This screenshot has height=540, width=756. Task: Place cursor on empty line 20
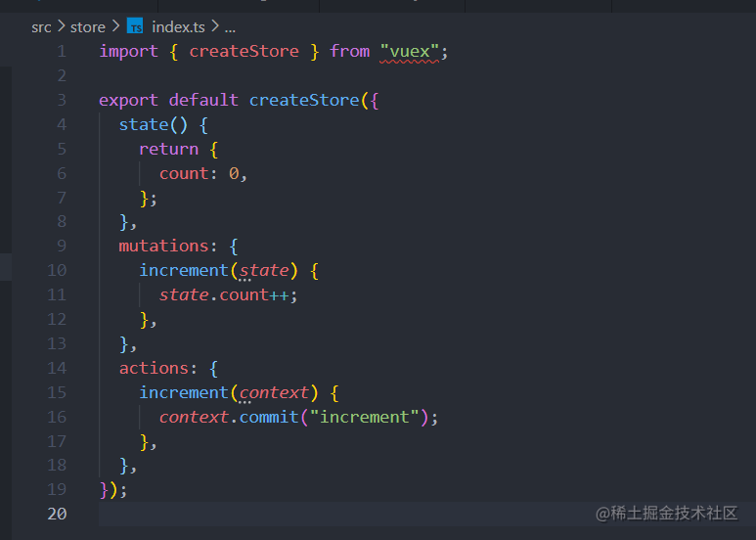coord(427,514)
